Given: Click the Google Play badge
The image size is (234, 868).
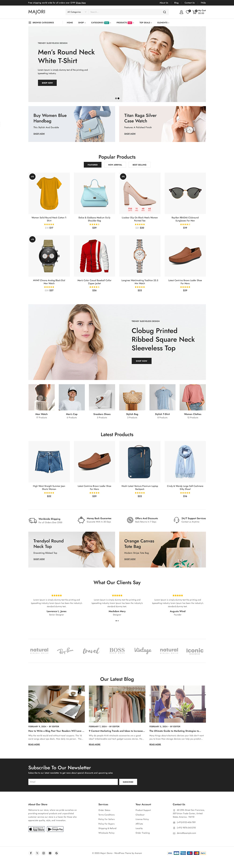Looking at the screenshot, I should point(55,829).
